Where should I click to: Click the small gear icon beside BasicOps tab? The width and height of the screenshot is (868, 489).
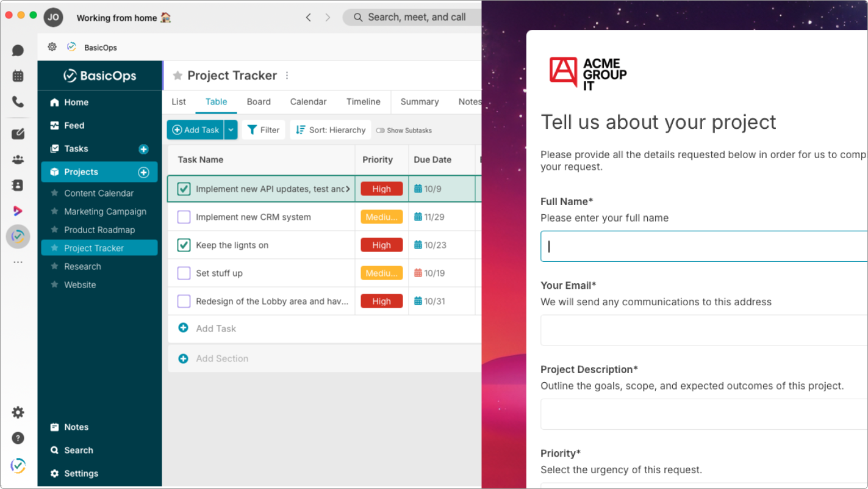tap(52, 47)
